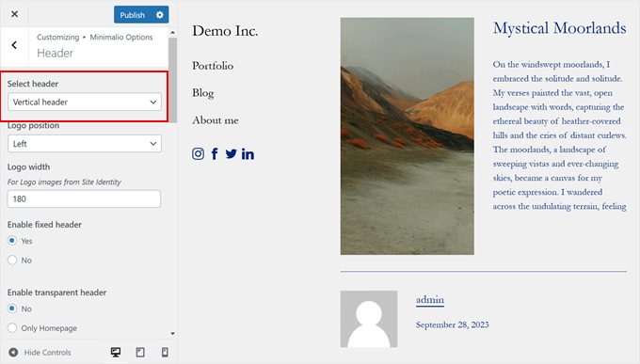Click the Demo Inc. site title
640x364 pixels.
[225, 31]
